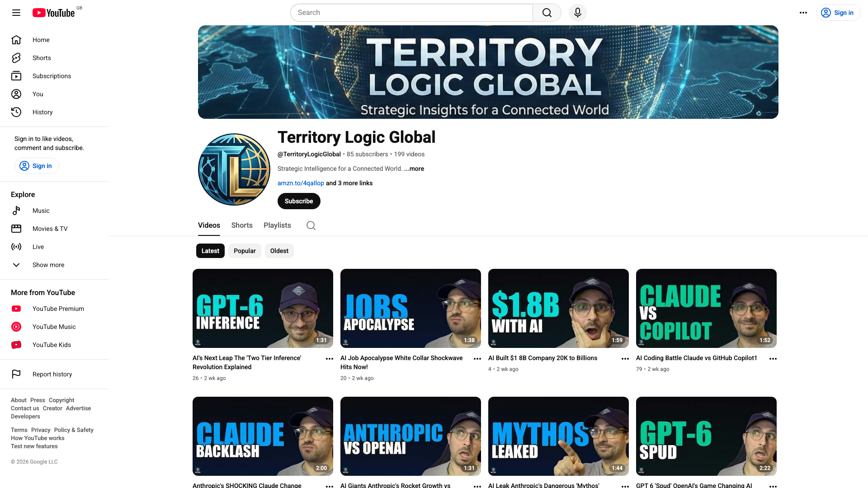This screenshot has width=868, height=488.
Task: Open the Terms footer link
Action: pos(19,430)
